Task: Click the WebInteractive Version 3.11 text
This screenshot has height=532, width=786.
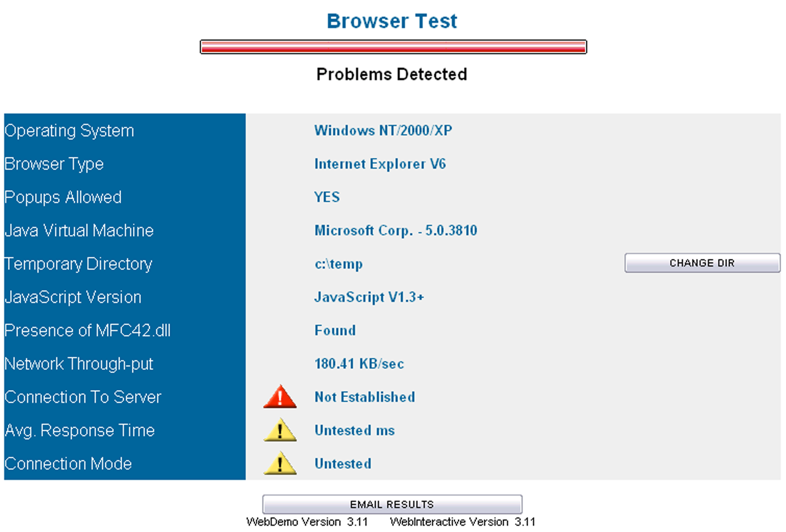Action: tap(462, 522)
